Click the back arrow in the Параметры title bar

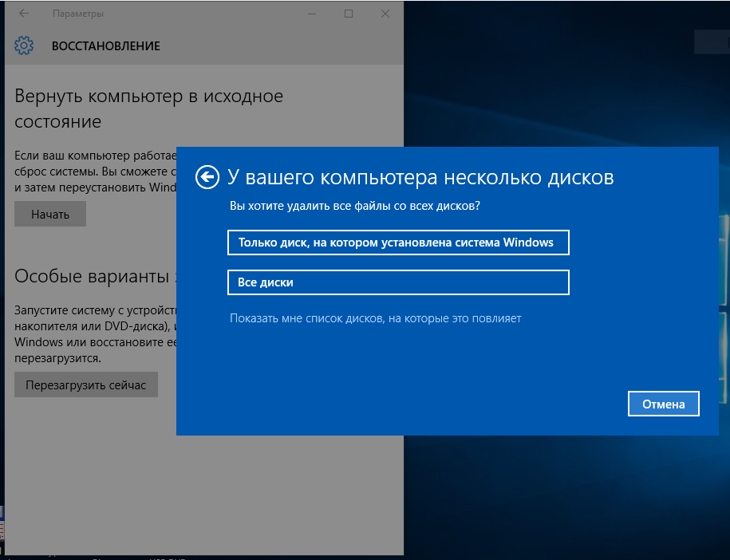click(x=24, y=14)
